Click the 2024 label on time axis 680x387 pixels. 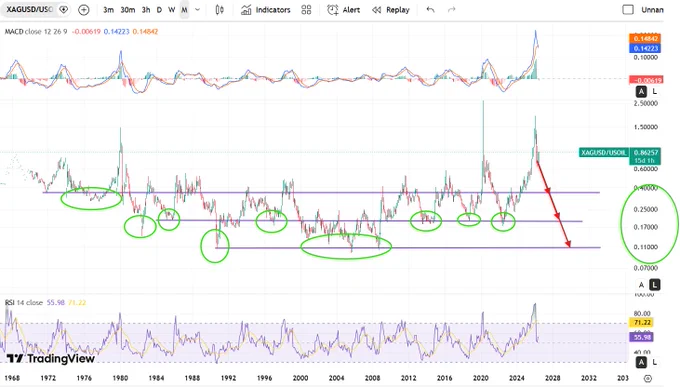pyautogui.click(x=517, y=378)
